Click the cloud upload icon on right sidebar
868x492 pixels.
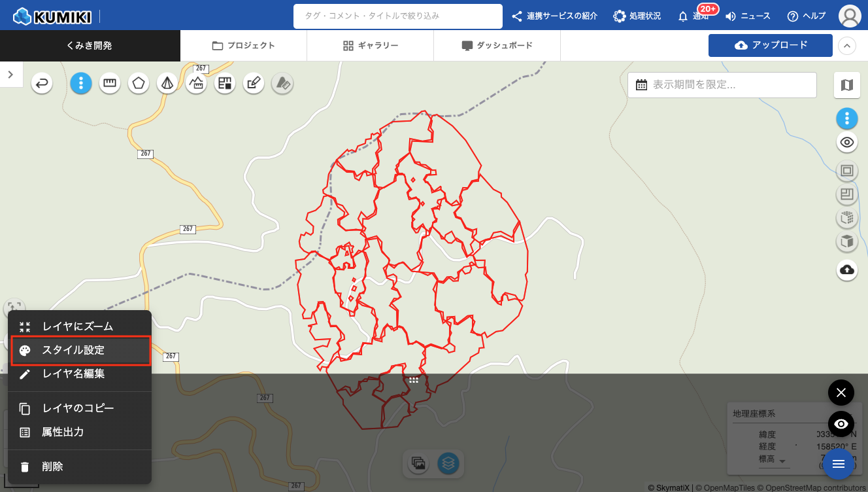click(847, 270)
